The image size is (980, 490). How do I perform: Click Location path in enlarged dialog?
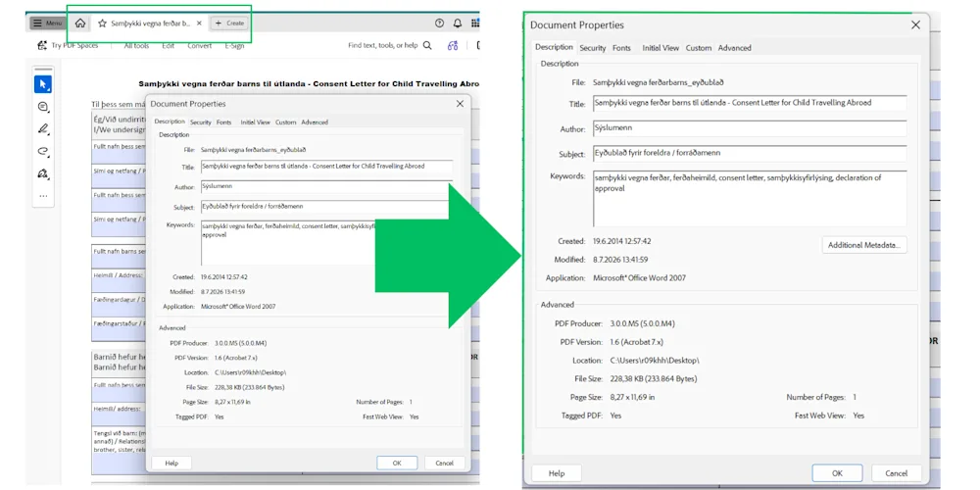[655, 361]
